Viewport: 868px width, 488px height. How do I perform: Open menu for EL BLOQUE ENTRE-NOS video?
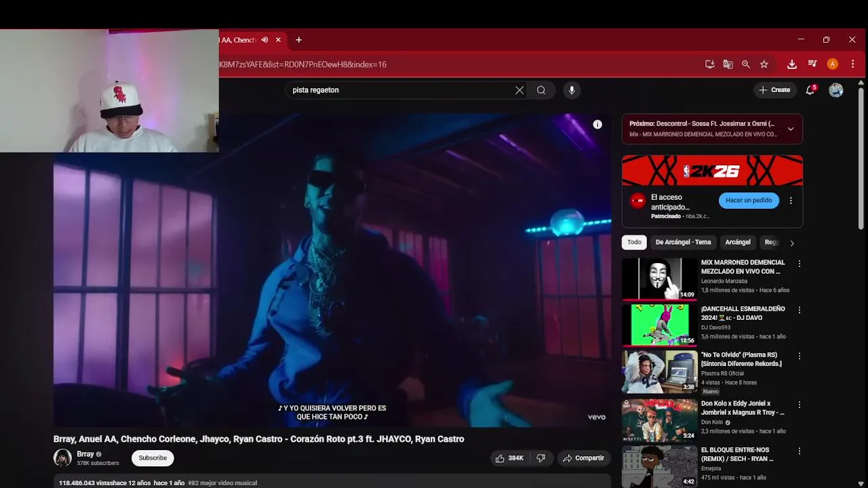pyautogui.click(x=800, y=451)
